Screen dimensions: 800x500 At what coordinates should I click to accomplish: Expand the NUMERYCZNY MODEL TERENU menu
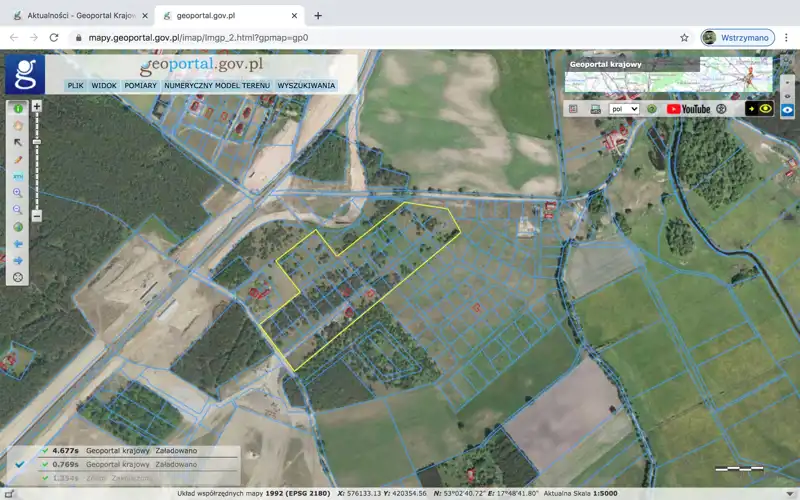coord(216,86)
